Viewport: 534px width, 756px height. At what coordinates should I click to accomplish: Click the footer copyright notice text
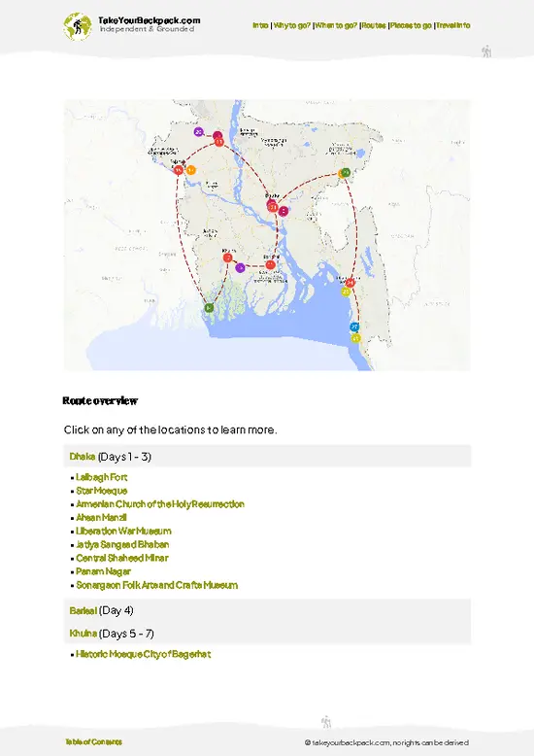pyautogui.click(x=386, y=743)
